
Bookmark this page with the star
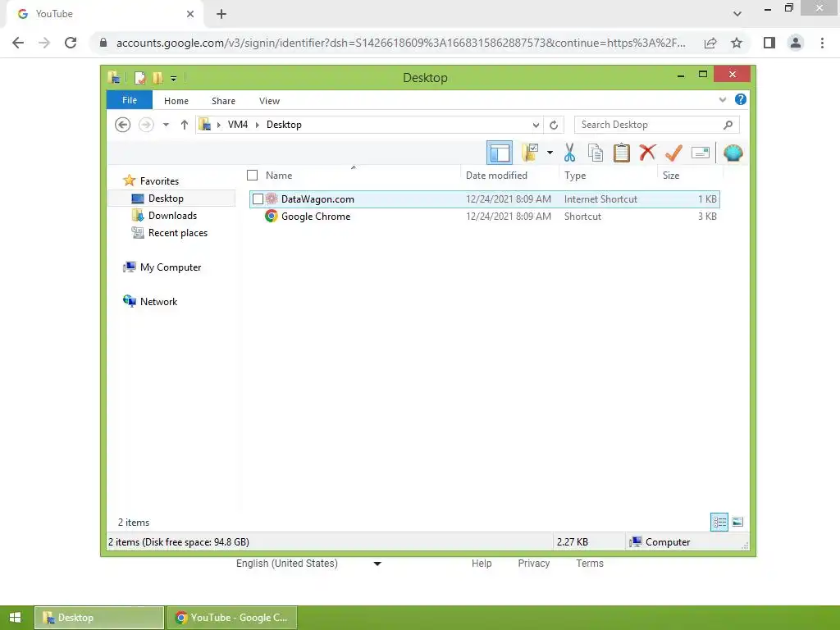point(737,43)
